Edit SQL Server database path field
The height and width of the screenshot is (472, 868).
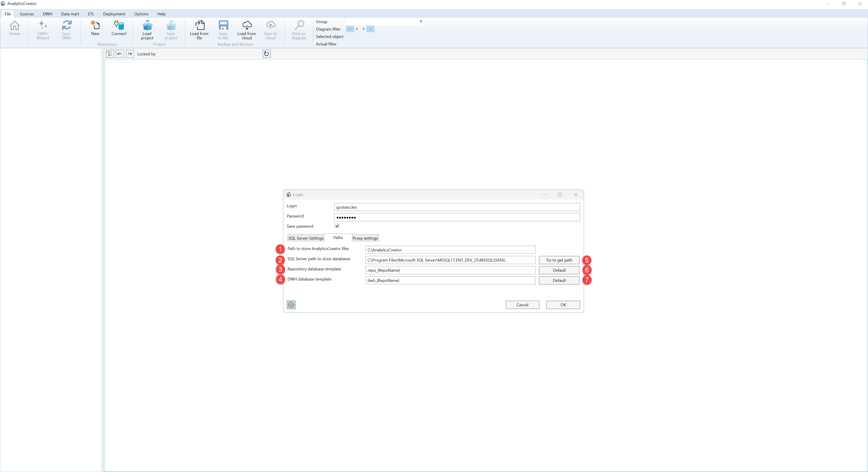pos(450,260)
